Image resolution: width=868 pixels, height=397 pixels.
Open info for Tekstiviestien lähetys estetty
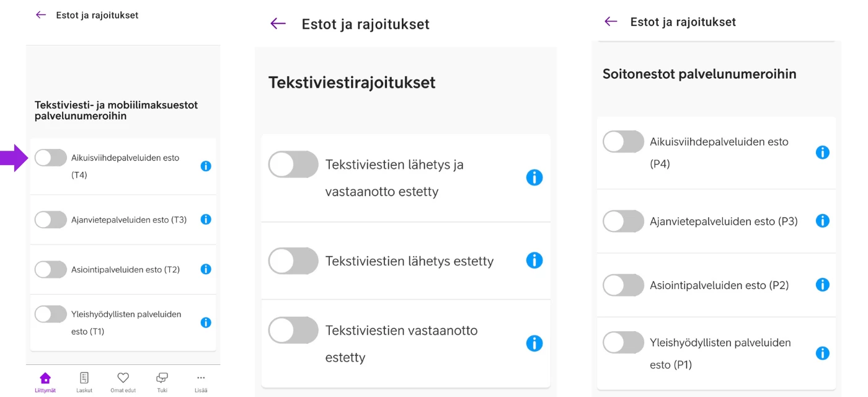534,261
